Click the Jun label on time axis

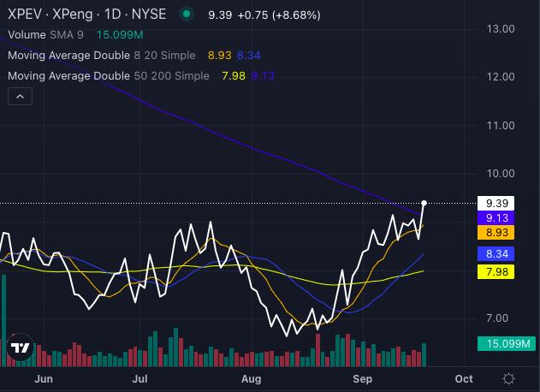[44, 379]
